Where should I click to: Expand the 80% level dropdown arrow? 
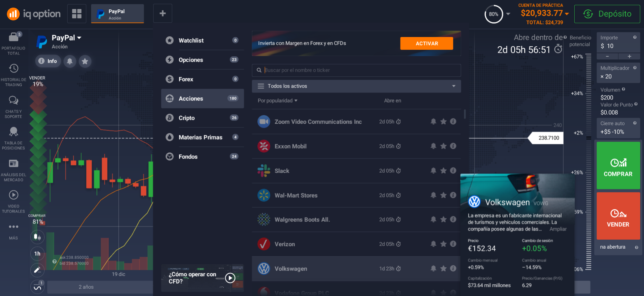(x=508, y=14)
